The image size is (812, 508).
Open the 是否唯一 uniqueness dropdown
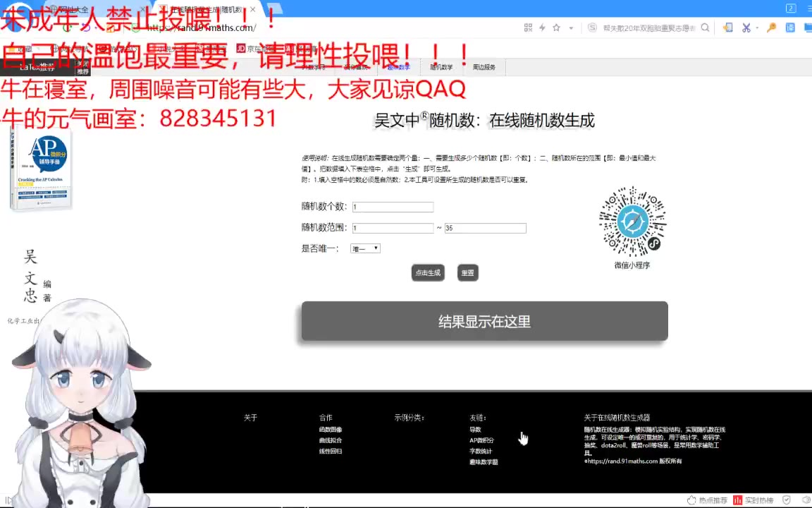tap(365, 249)
